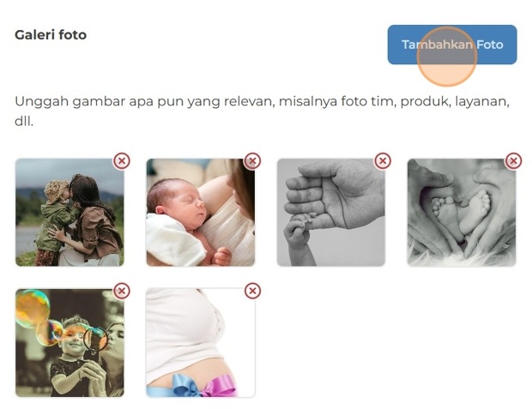This screenshot has height=409, width=532.
Task: Click the X on the first gallery photo
Action: click(122, 160)
